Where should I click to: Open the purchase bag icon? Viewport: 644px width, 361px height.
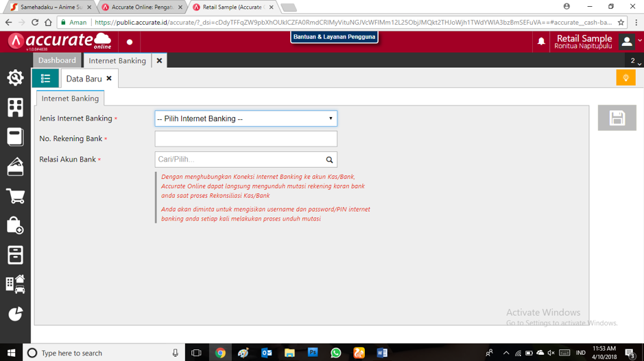[15, 225]
